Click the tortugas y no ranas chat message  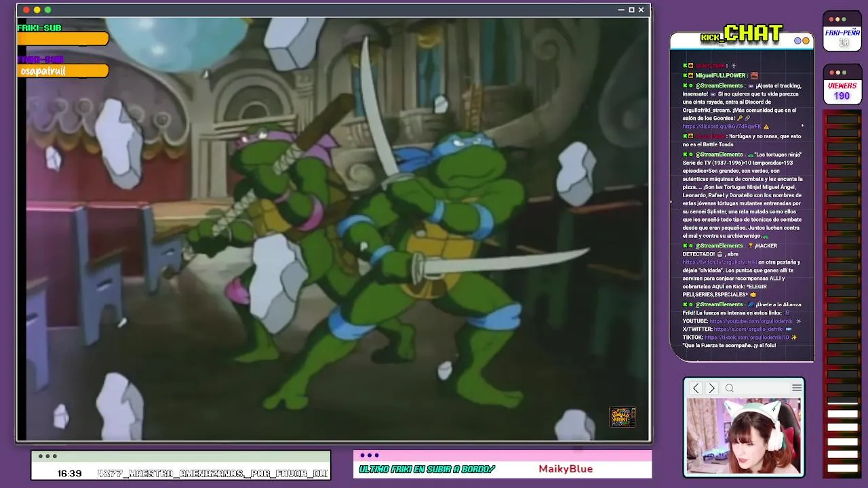coord(743,140)
